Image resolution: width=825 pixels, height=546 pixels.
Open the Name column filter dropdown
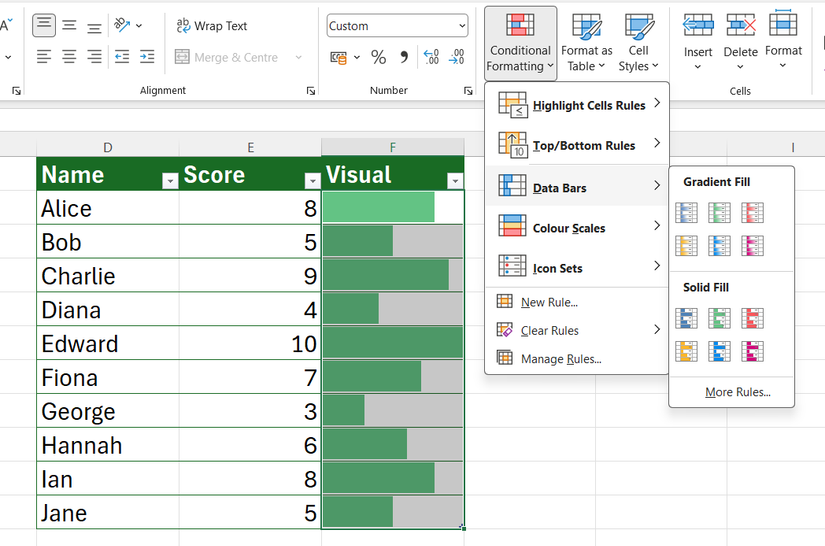point(170,181)
